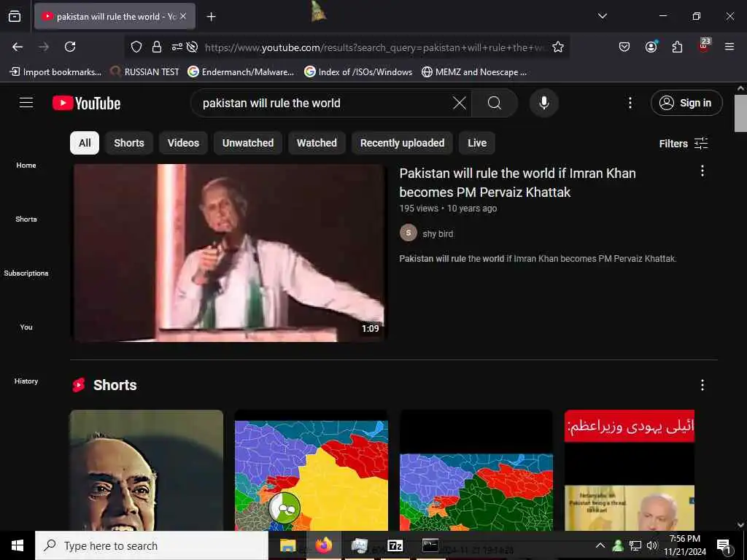Bookmark page with star icon
747x560 pixels.
tap(558, 47)
